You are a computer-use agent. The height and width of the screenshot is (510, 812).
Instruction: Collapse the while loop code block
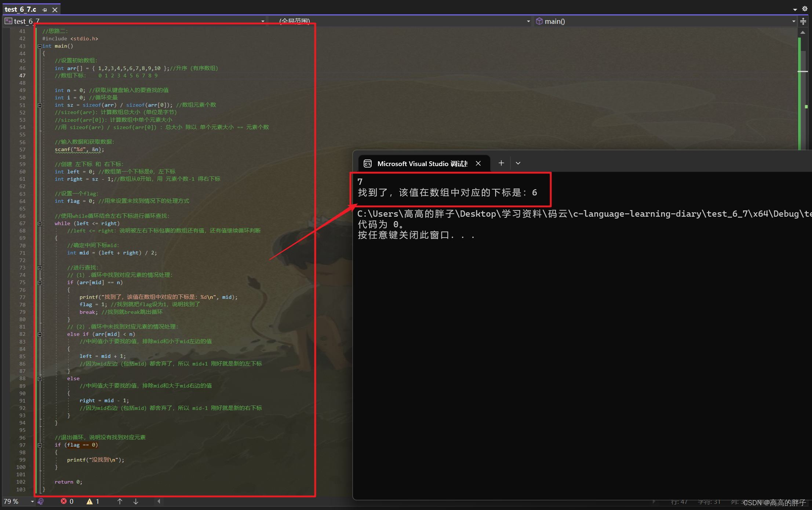40,223
